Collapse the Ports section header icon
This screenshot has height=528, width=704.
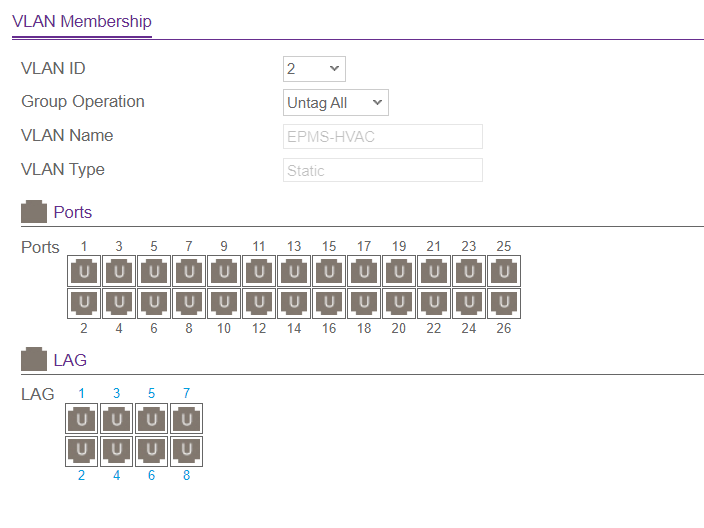(34, 211)
